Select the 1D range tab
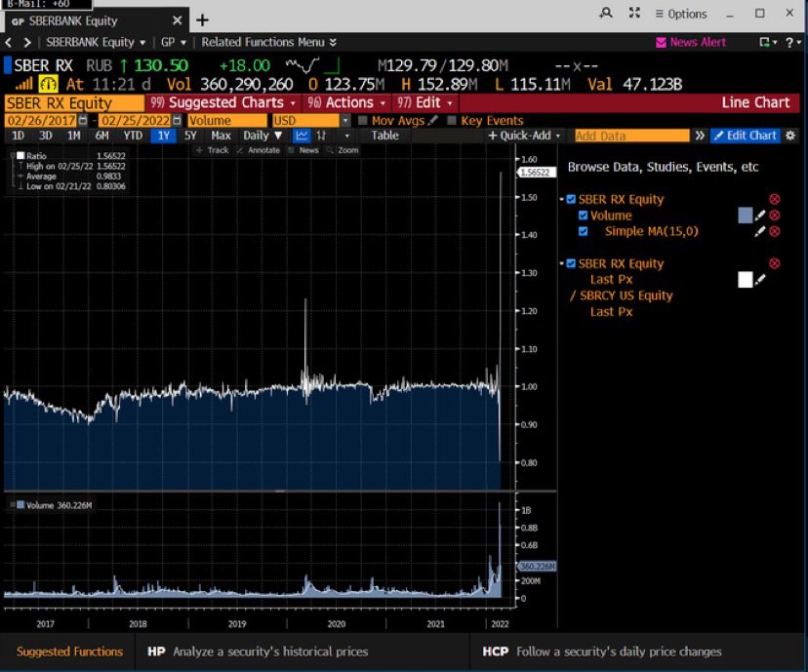808x672 pixels. pos(18,136)
